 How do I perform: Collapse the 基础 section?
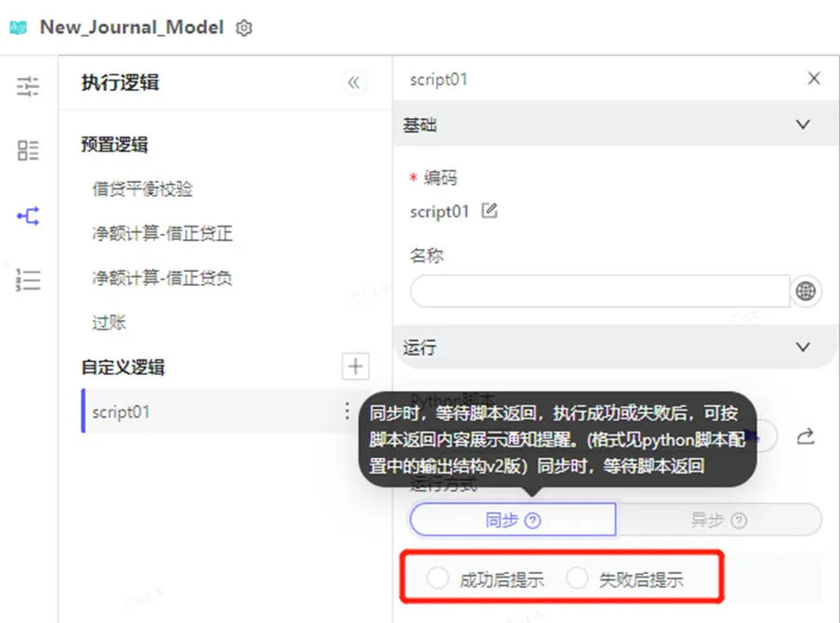click(803, 124)
